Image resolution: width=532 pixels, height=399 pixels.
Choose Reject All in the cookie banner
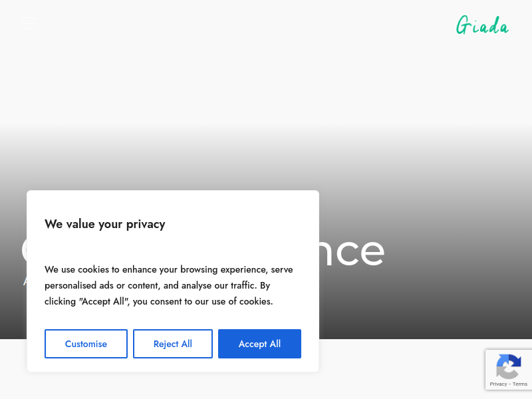[173, 344]
